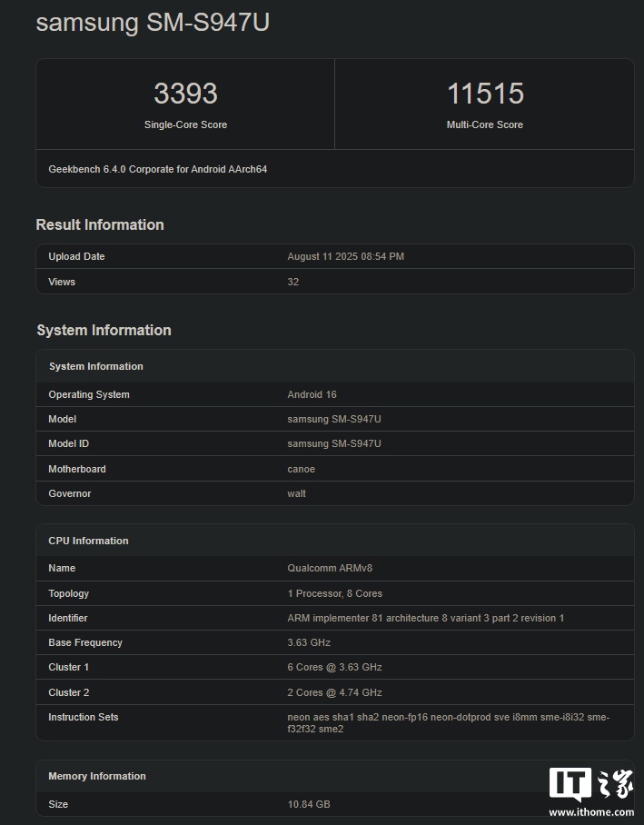Select the 'Cluster 1' row label
Viewport: 644px width, 825px height.
(x=68, y=667)
